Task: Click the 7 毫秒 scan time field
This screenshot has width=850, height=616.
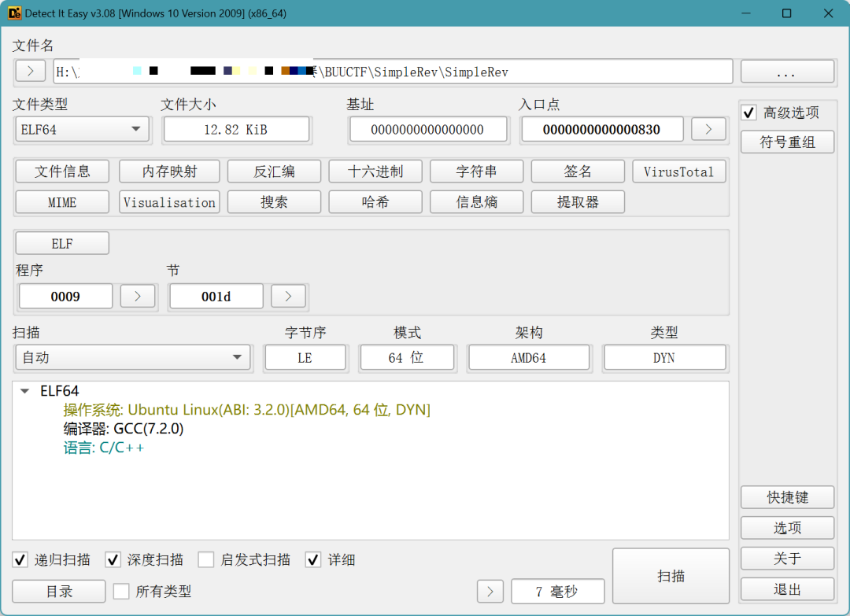Action: tap(557, 591)
